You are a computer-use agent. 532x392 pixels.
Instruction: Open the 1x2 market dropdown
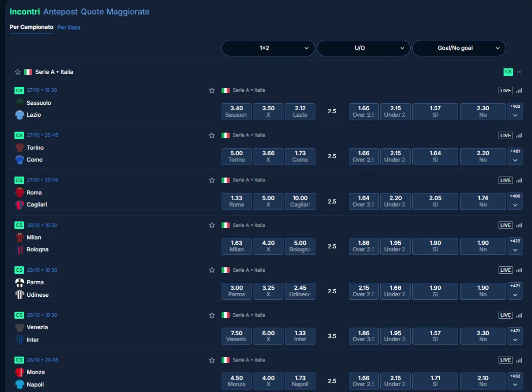point(268,48)
